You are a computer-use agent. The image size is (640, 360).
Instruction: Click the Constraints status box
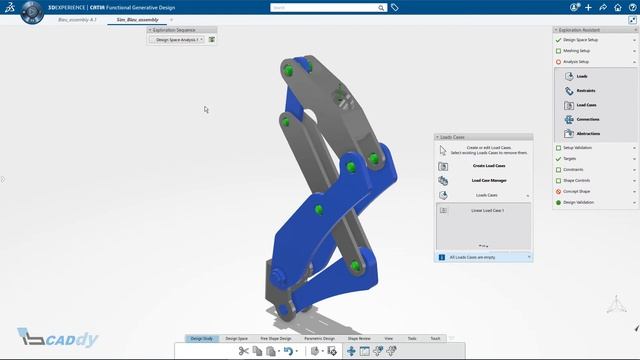(x=558, y=170)
